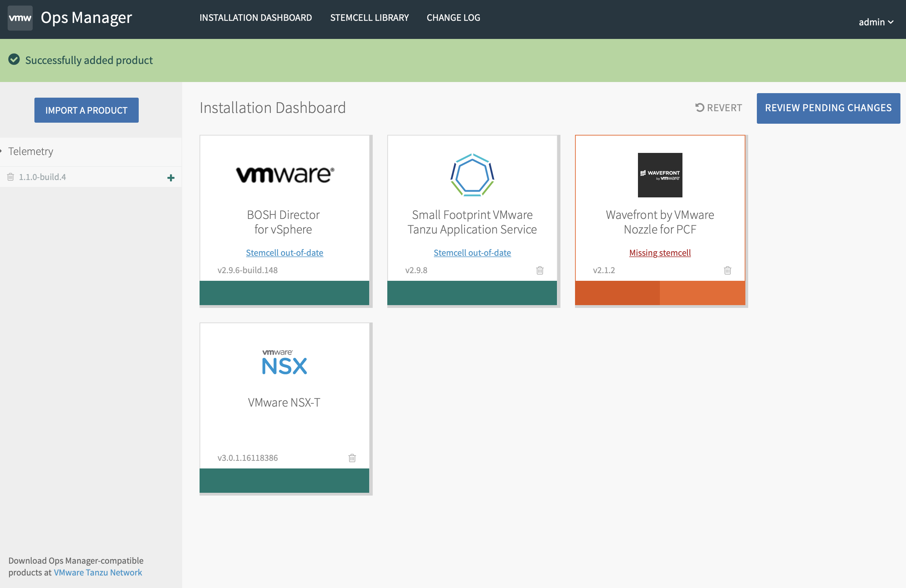Click the success checkmark icon in banner
Image resolution: width=906 pixels, height=588 pixels.
(x=14, y=60)
